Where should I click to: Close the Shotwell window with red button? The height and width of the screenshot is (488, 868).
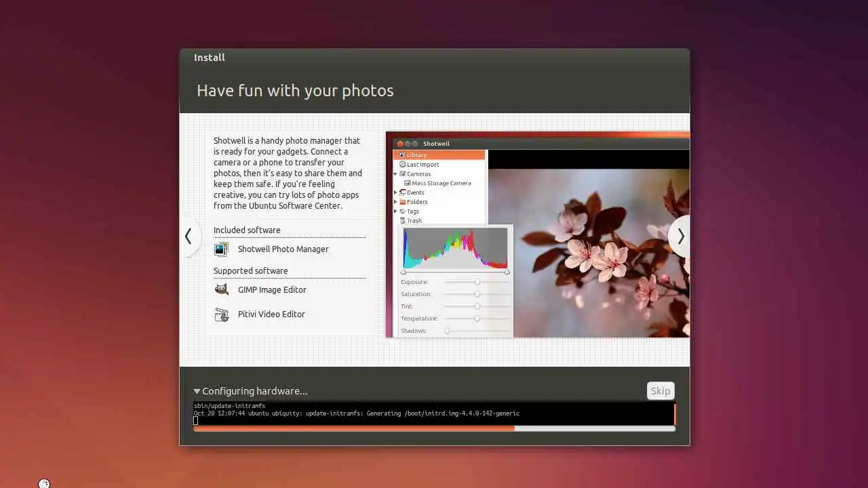point(400,144)
